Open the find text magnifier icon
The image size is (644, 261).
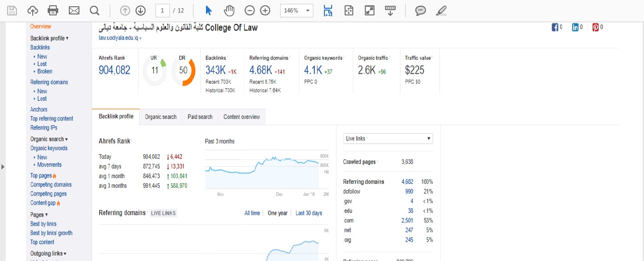click(95, 11)
